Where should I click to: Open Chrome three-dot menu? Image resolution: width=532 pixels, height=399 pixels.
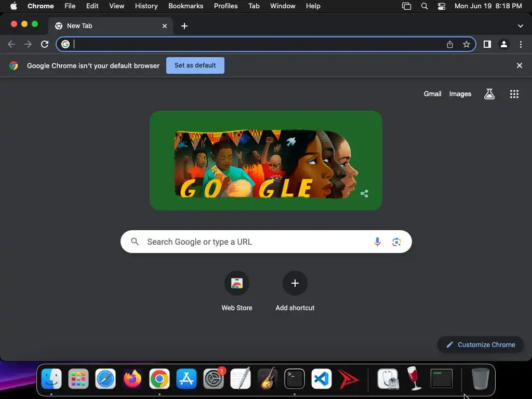(x=521, y=44)
